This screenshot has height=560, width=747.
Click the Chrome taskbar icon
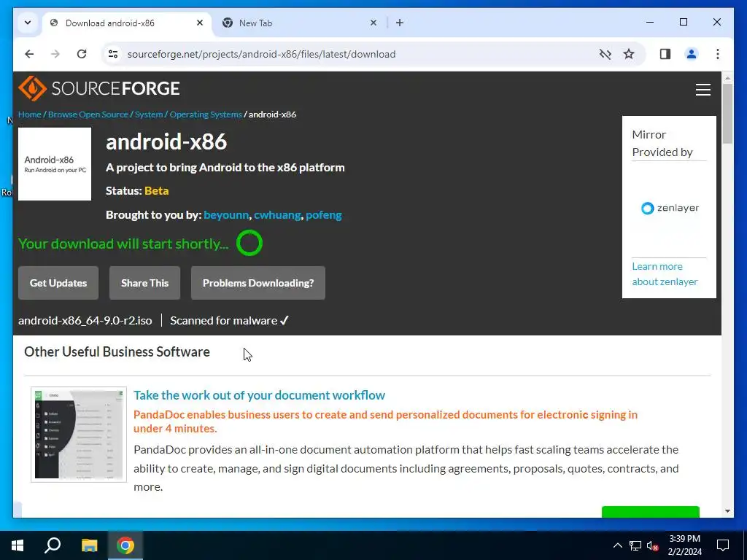click(125, 545)
